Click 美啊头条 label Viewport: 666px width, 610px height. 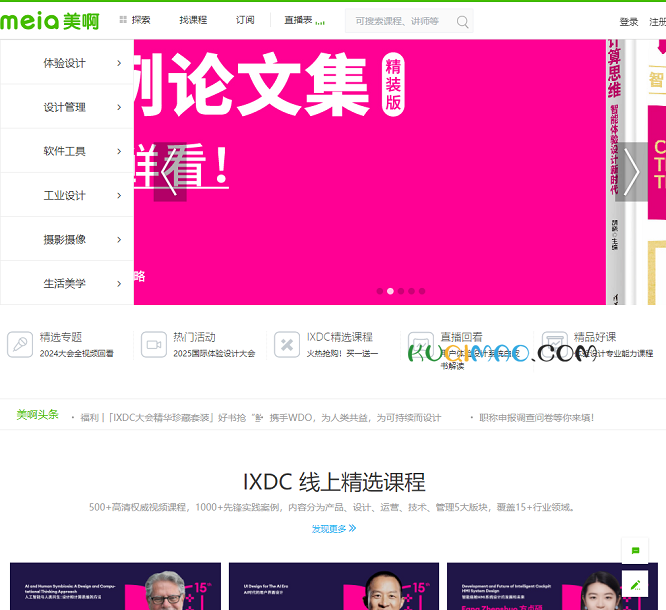coord(37,415)
